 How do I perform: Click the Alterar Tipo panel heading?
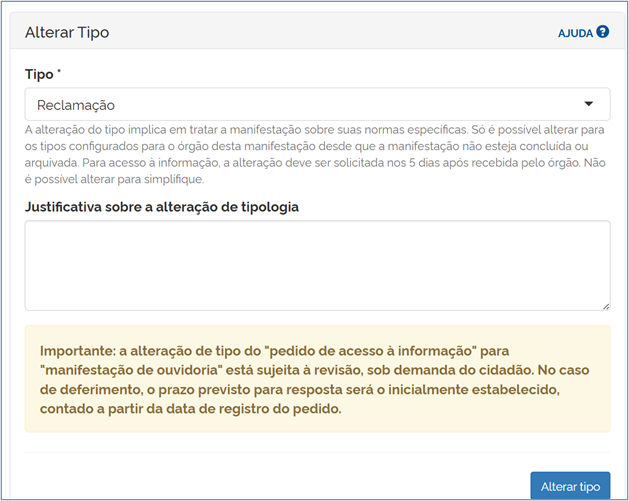67,32
